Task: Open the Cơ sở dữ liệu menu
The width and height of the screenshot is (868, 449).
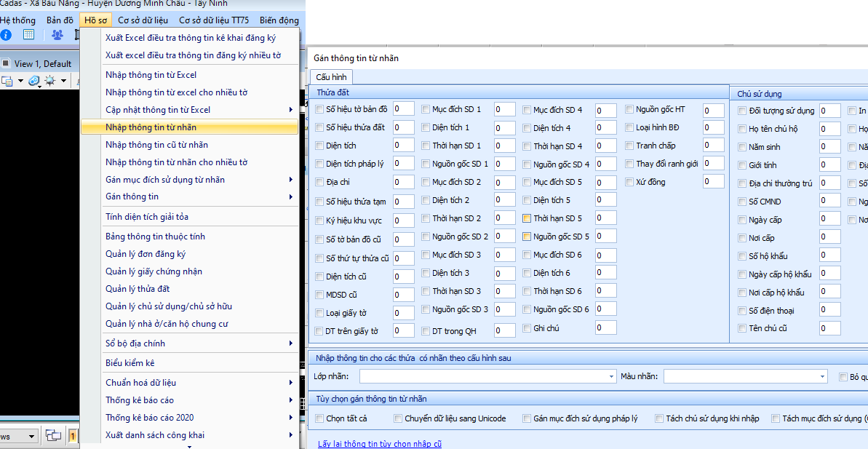Action: tap(143, 20)
